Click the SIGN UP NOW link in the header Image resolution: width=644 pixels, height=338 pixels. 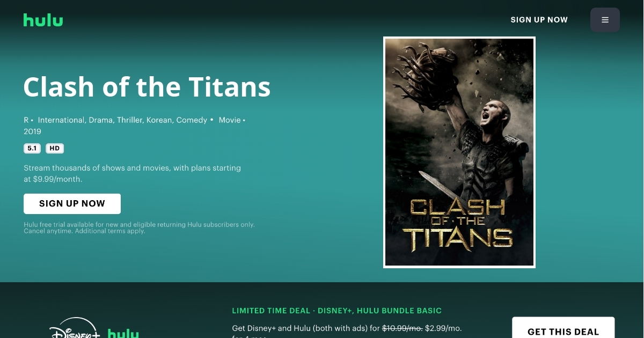(539, 20)
